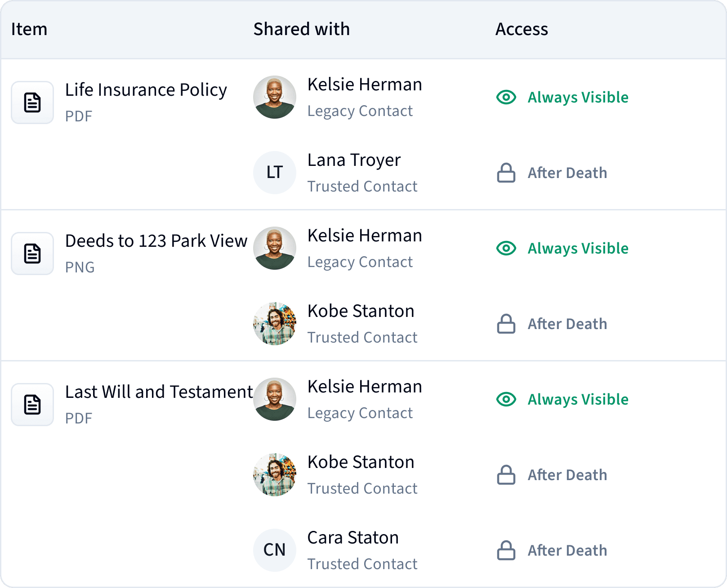Click Kelsie Herman's photo in the Life Insurance row
727x588 pixels.
(x=275, y=97)
